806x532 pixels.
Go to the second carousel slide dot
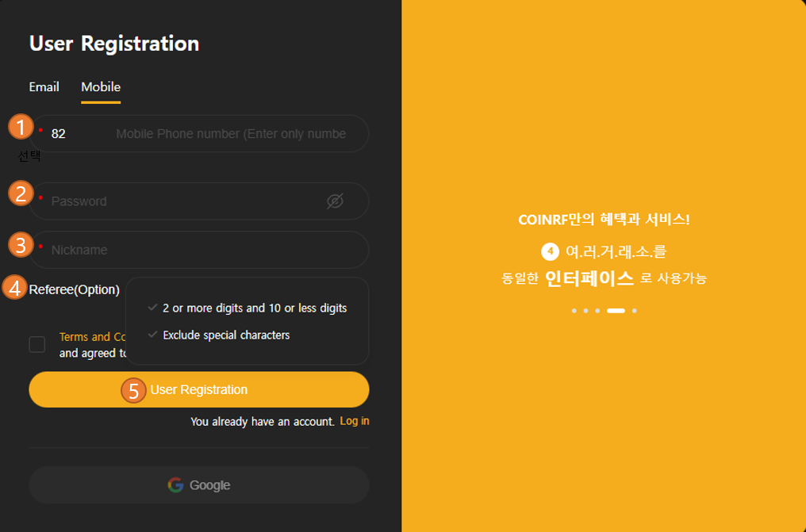pyautogui.click(x=585, y=311)
